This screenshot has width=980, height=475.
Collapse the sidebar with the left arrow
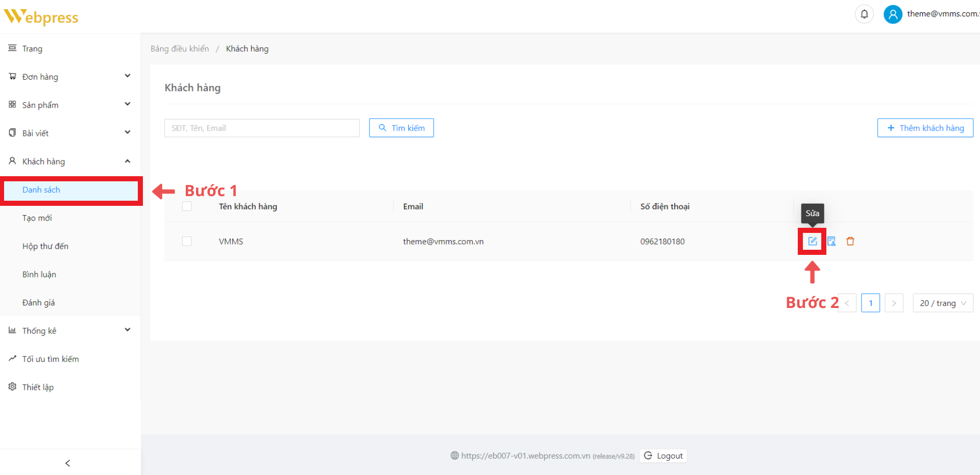click(x=68, y=463)
